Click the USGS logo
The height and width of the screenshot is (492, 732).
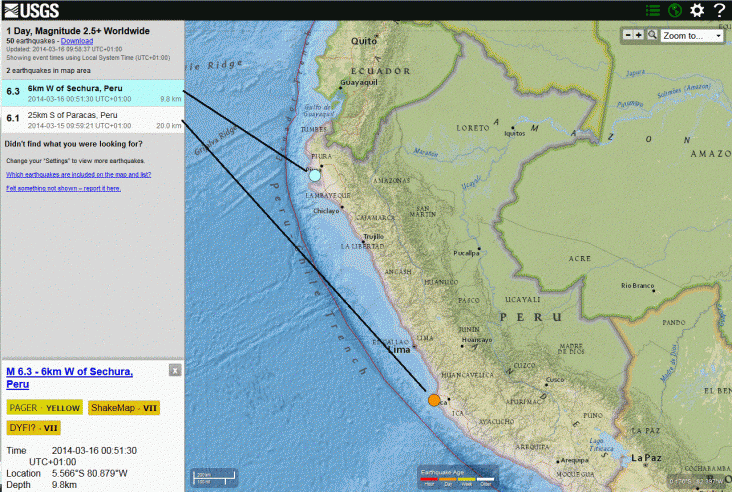coord(30,10)
